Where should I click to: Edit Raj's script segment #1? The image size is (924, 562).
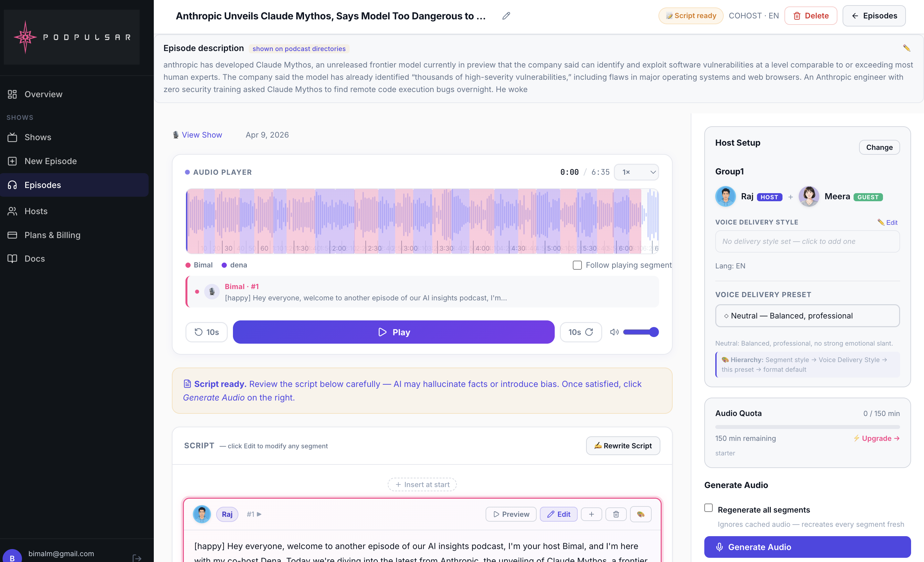coord(558,514)
